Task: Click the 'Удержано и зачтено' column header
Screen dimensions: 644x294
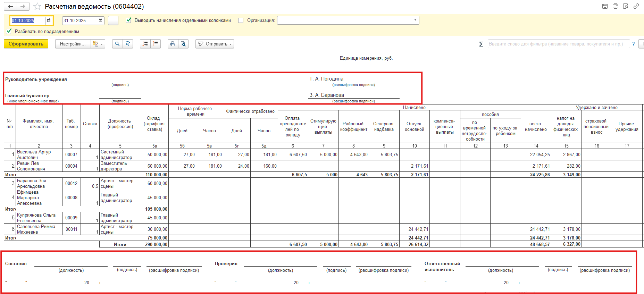Action: coord(596,107)
